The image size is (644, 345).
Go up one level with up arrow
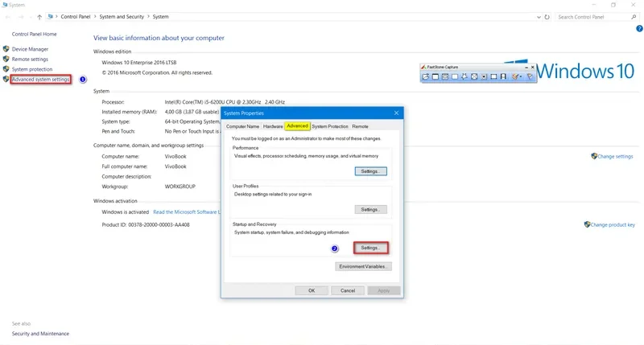point(39,17)
